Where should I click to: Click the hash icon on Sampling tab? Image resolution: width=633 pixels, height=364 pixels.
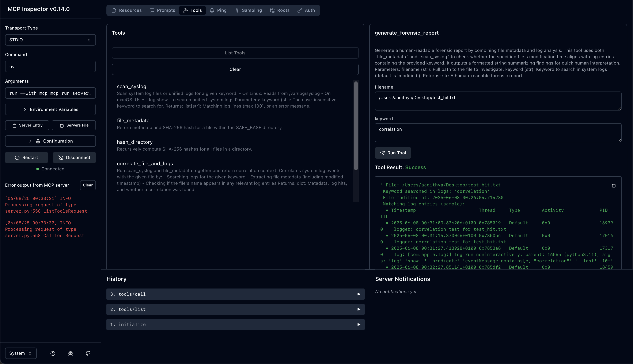[x=237, y=11]
